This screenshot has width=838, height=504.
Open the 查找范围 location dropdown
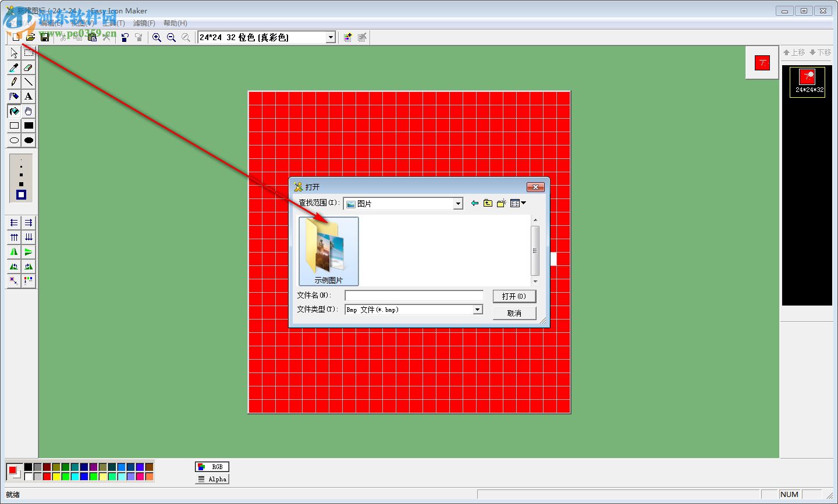(457, 203)
